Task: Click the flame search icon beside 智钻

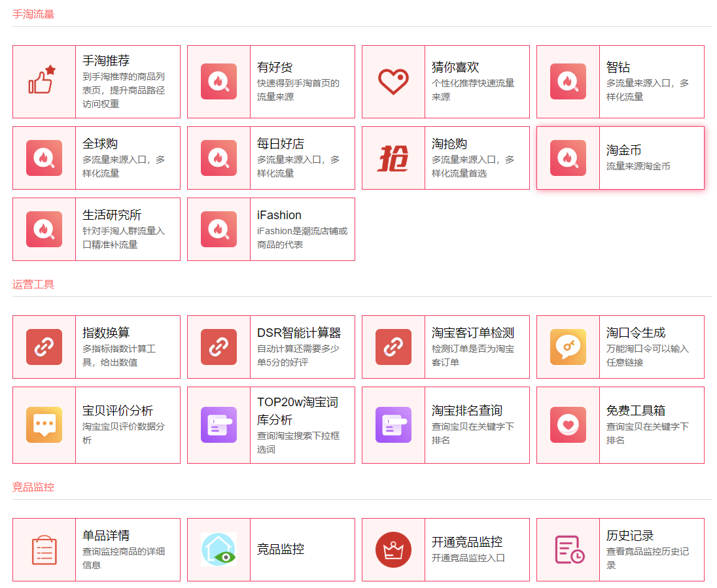Action: (x=568, y=81)
